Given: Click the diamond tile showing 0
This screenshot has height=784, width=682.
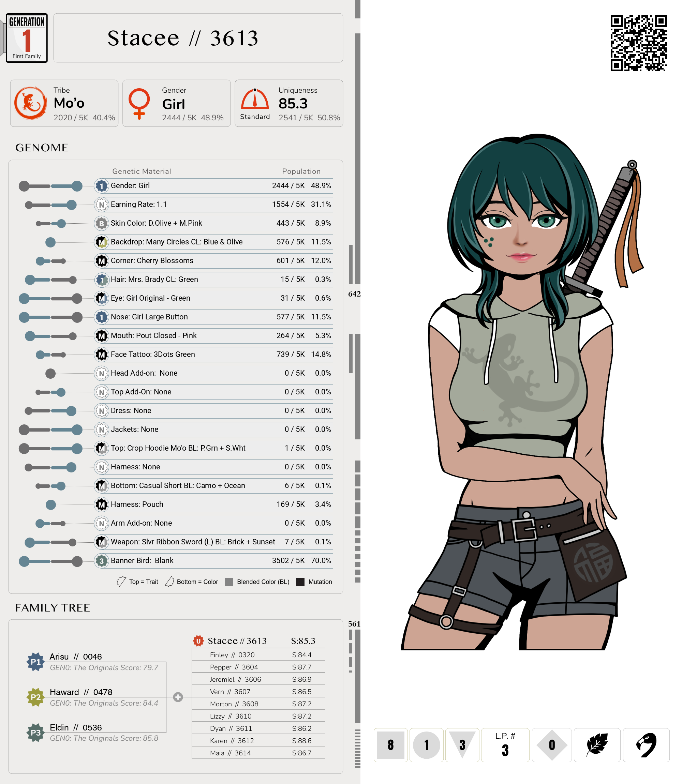Looking at the screenshot, I should pyautogui.click(x=552, y=745).
